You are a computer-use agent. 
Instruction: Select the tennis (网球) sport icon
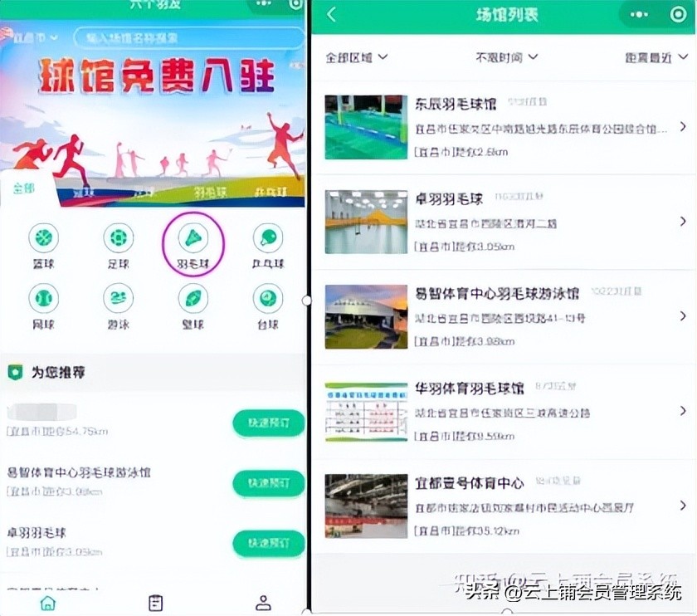tap(44, 299)
